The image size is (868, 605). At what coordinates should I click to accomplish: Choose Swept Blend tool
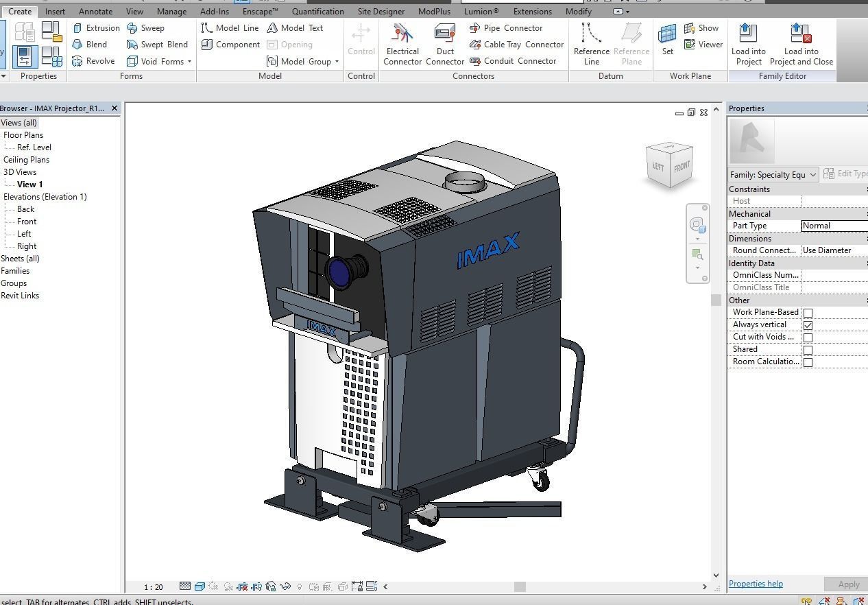157,45
